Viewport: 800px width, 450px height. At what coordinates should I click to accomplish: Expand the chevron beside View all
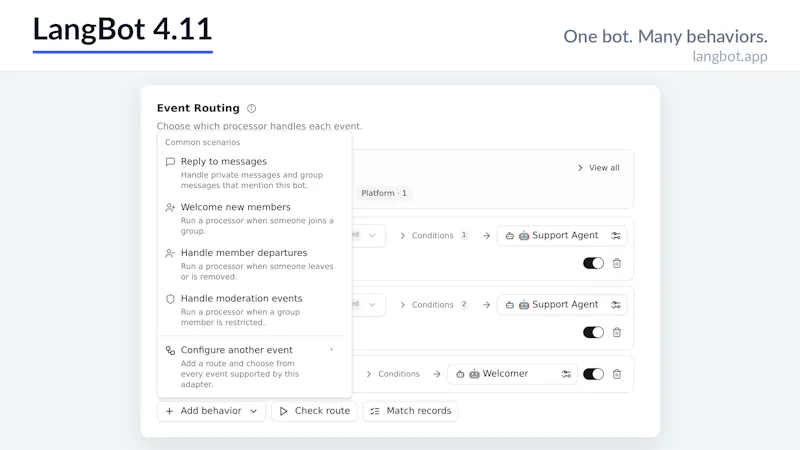[580, 168]
